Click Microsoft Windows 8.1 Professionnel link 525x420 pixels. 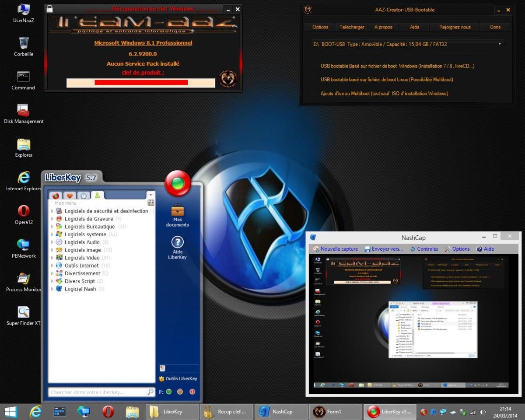143,43
